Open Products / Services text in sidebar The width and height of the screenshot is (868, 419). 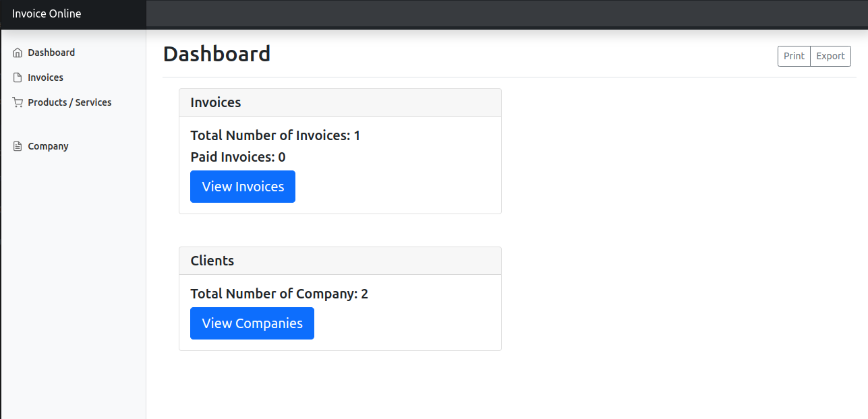tap(69, 102)
